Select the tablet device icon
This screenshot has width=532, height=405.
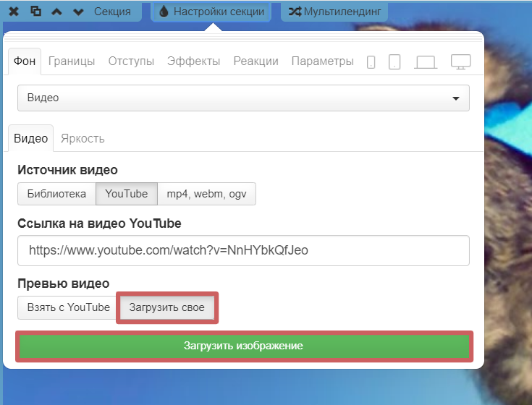pyautogui.click(x=394, y=61)
